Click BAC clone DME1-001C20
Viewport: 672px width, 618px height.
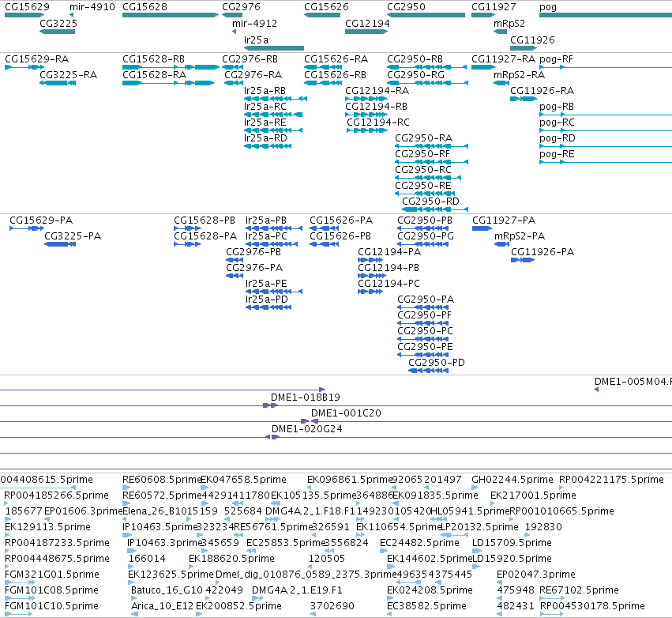click(x=346, y=413)
